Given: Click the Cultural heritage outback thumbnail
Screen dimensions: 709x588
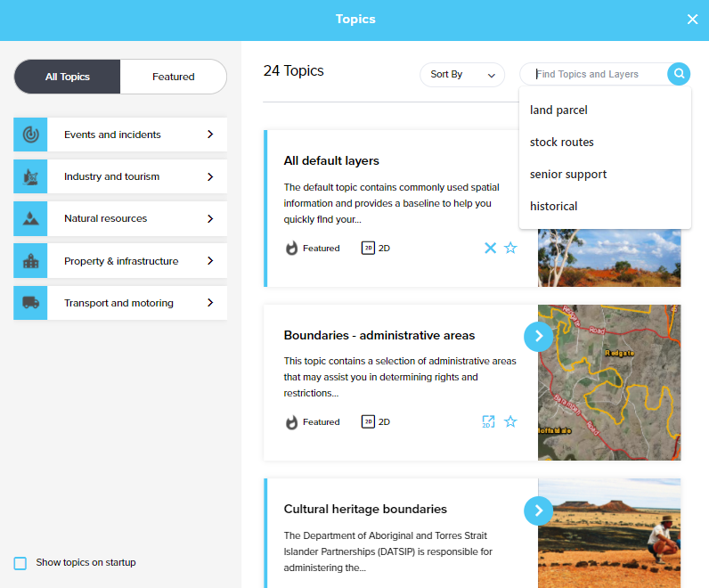Looking at the screenshot, I should coord(609,534).
